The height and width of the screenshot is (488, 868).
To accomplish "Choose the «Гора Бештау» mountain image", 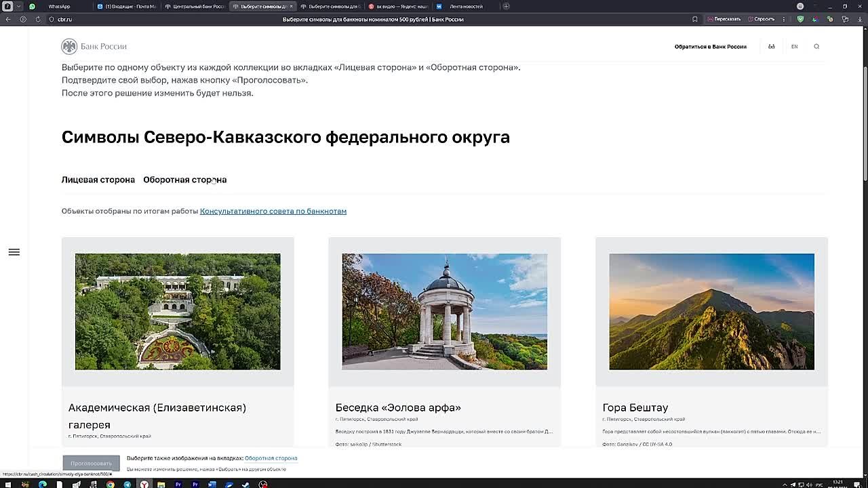I will click(x=711, y=312).
